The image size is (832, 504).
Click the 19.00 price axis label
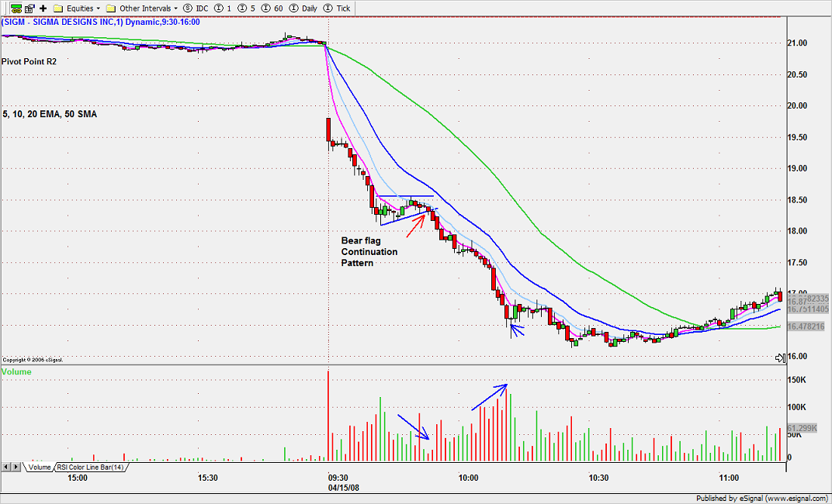[797, 168]
